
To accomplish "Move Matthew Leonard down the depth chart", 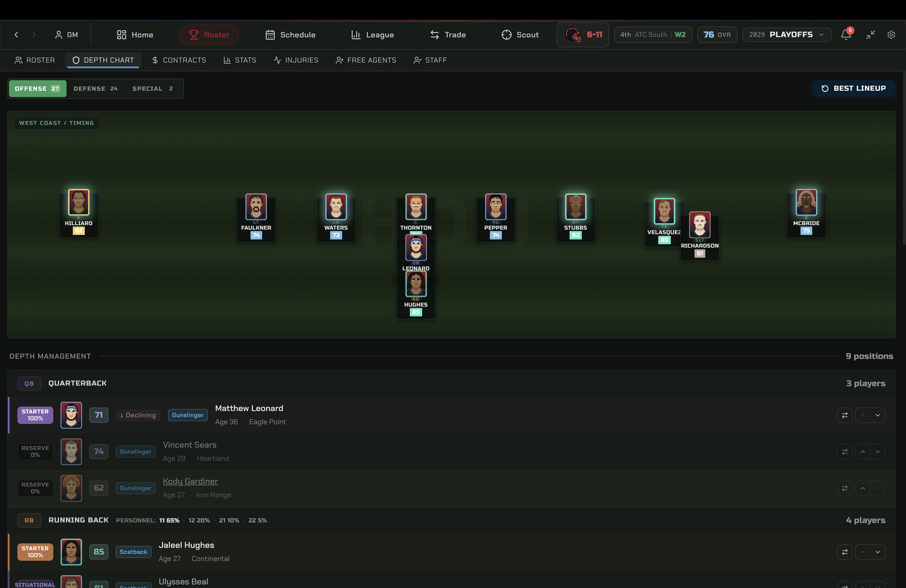I will pyautogui.click(x=878, y=415).
